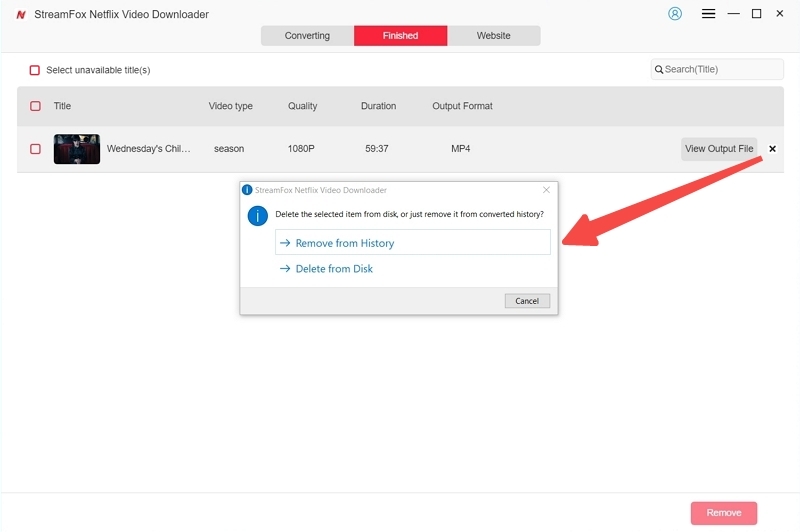The height and width of the screenshot is (532, 800).
Task: Open the Website tab
Action: coord(493,36)
